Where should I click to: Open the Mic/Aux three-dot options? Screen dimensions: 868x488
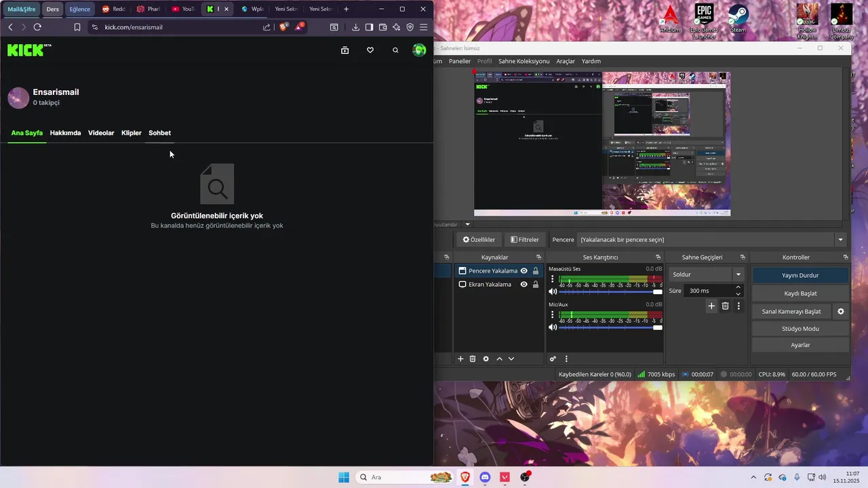[x=553, y=315]
